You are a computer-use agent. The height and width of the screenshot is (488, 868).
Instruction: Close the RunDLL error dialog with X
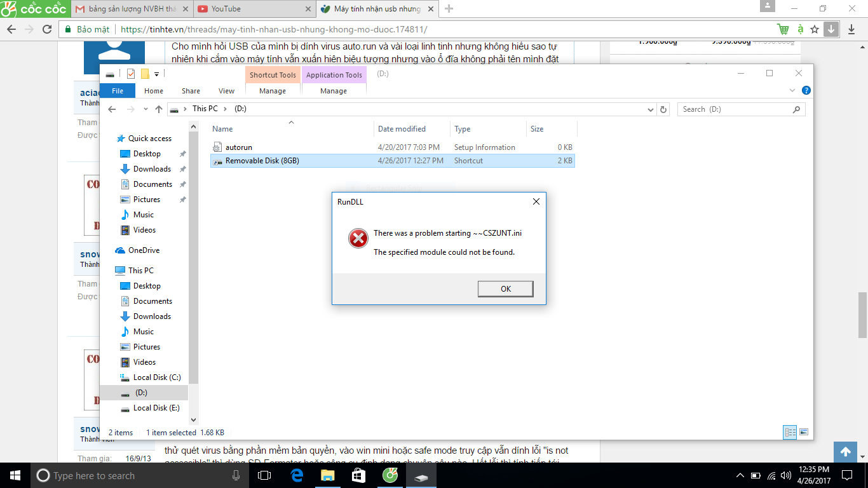click(x=536, y=201)
